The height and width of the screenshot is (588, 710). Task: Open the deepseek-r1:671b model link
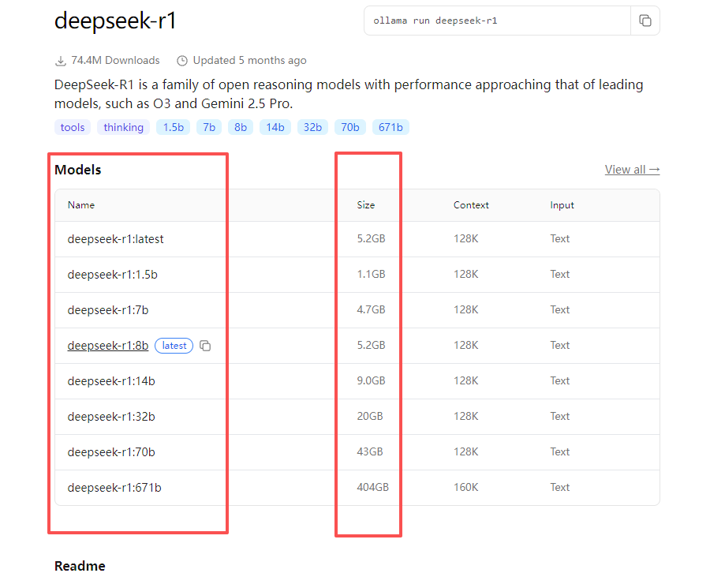coord(114,488)
